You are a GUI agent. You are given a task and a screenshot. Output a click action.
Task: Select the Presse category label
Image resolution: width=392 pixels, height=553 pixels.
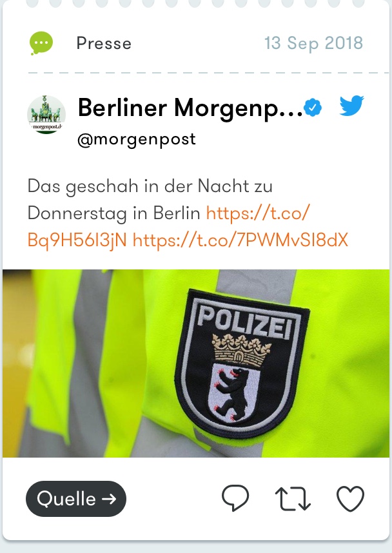click(104, 43)
